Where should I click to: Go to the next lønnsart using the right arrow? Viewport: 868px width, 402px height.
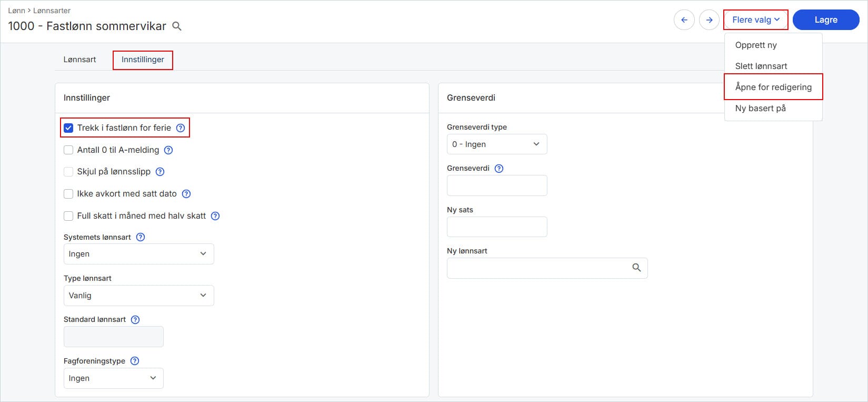coord(710,20)
